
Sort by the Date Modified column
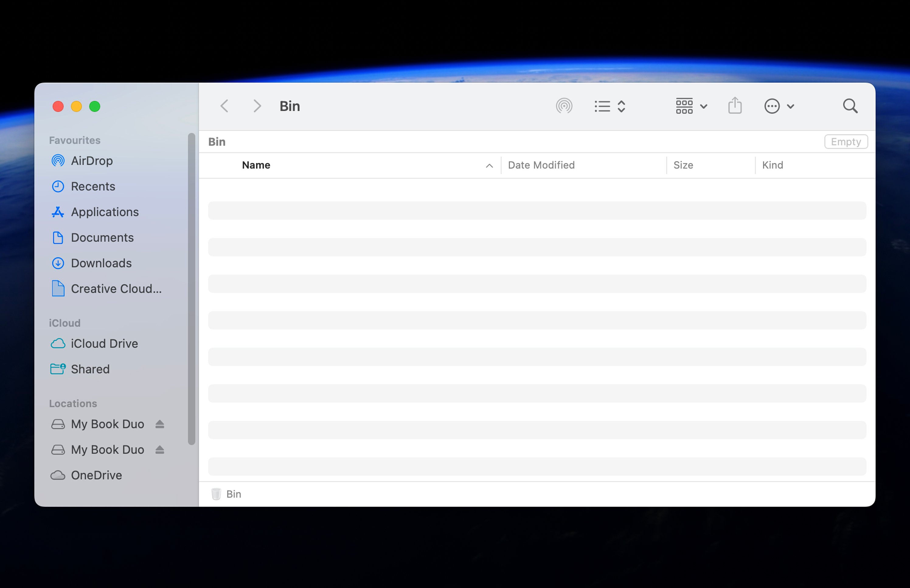point(541,165)
